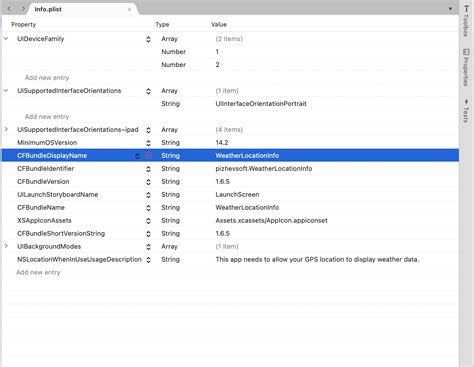Open key stepper for UIBackgroundModes
The height and width of the screenshot is (367, 474).
pyautogui.click(x=148, y=247)
